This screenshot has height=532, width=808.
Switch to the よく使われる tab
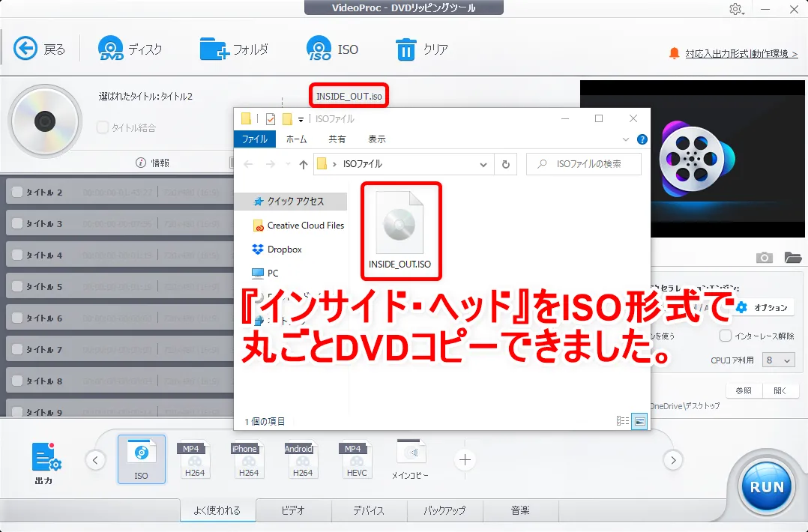[217, 510]
